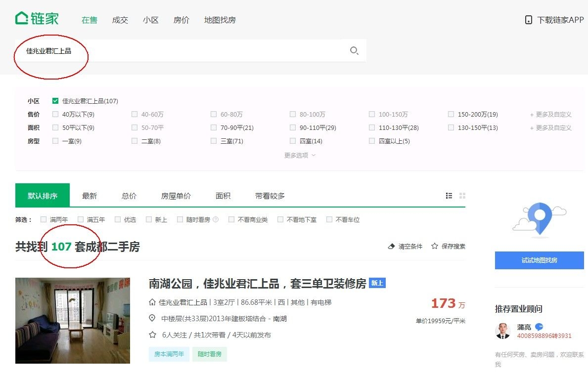The image size is (588, 376).
Task: Check the 40万以下(9) price filter
Action: 55,114
